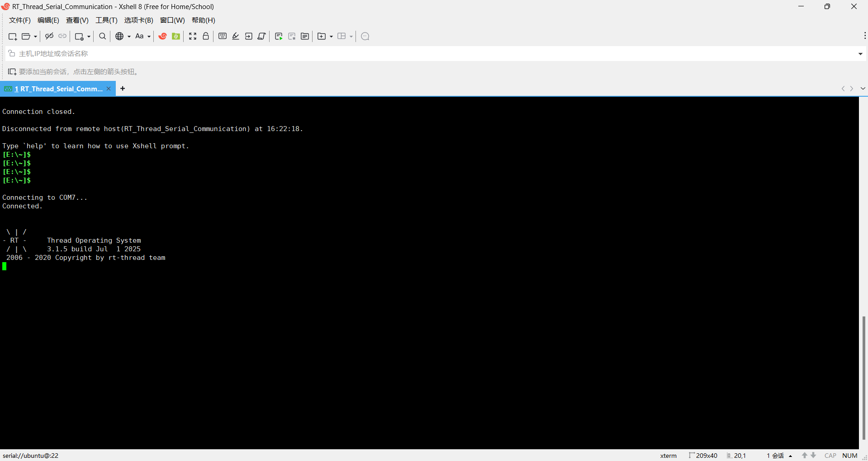Click the lock screen padlock icon
868x461 pixels.
coord(206,36)
